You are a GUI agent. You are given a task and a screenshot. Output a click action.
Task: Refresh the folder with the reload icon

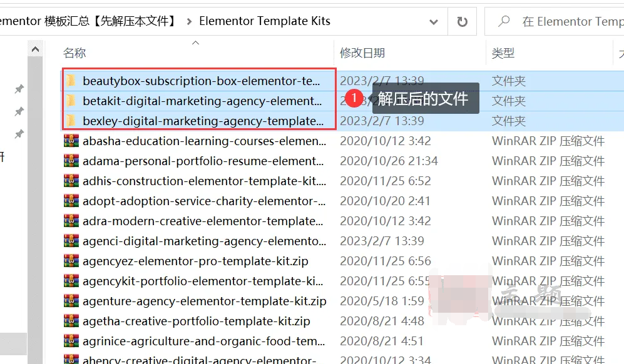462,21
